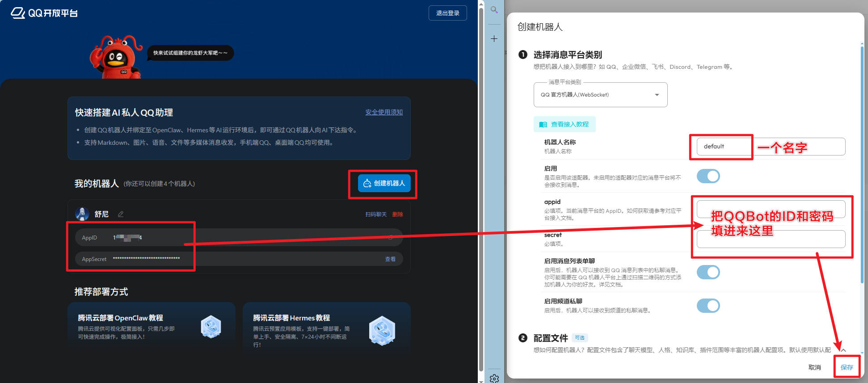
Task: Toggle the 启用频道私聊 switch
Action: [x=708, y=306]
